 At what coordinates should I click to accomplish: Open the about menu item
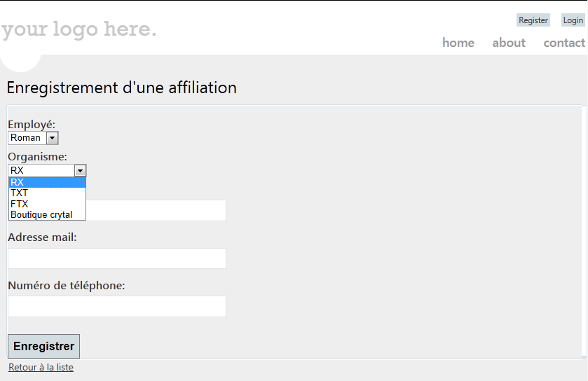click(x=508, y=43)
